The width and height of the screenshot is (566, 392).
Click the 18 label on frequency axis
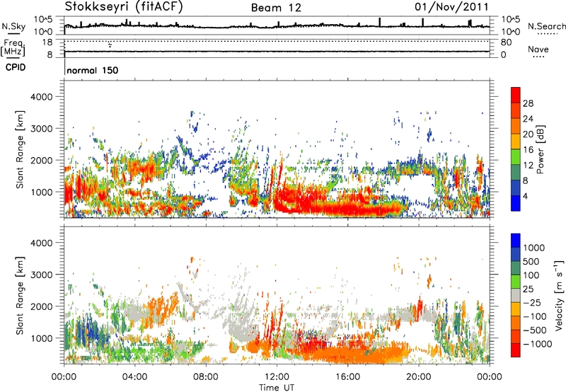[47, 42]
